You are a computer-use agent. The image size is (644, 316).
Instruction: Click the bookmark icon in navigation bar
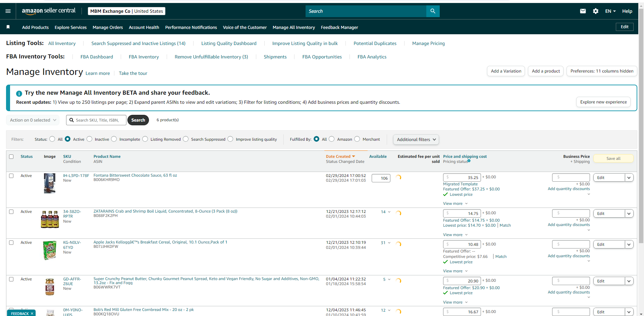[x=8, y=27]
